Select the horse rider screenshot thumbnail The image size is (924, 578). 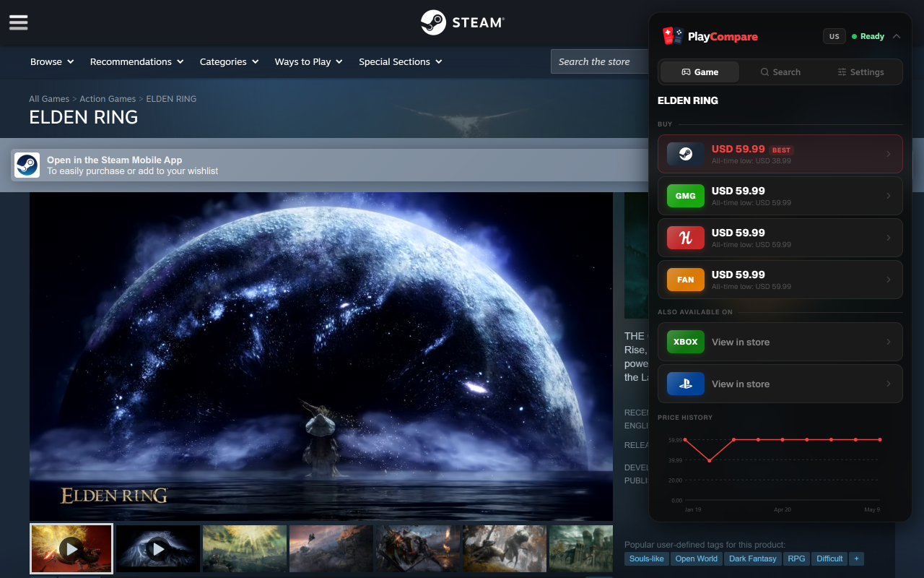click(x=331, y=548)
